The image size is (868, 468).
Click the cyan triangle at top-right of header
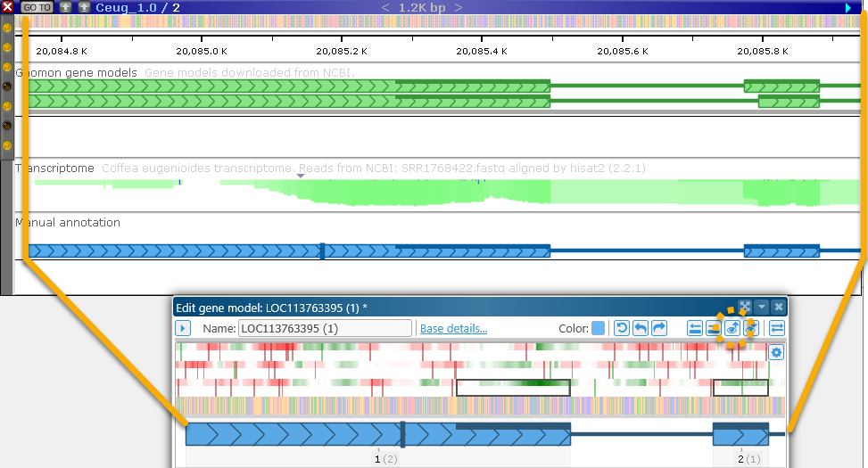click(x=848, y=7)
